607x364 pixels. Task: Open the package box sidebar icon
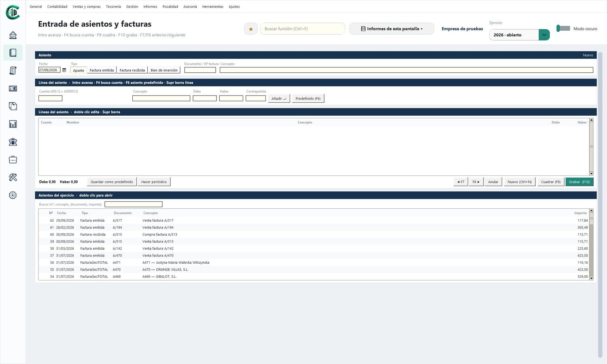13,106
